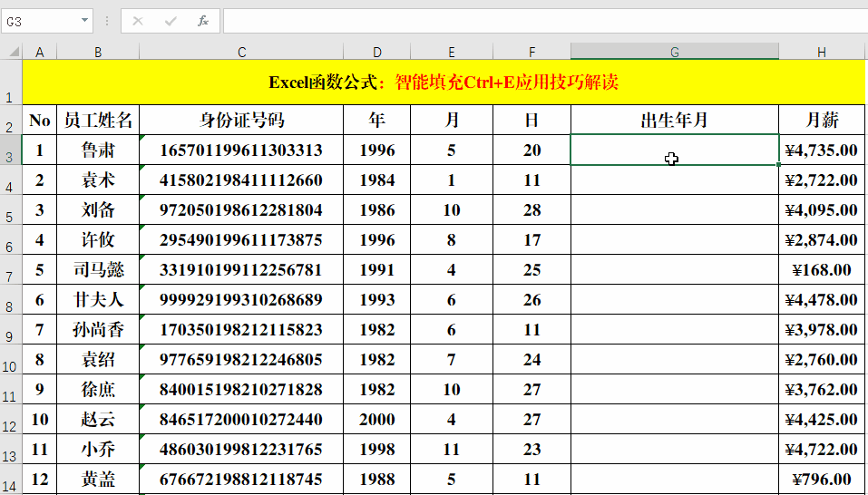Screen dimensions: 868x495
Task: Click the 身份证号码 header cell
Action: (x=241, y=120)
